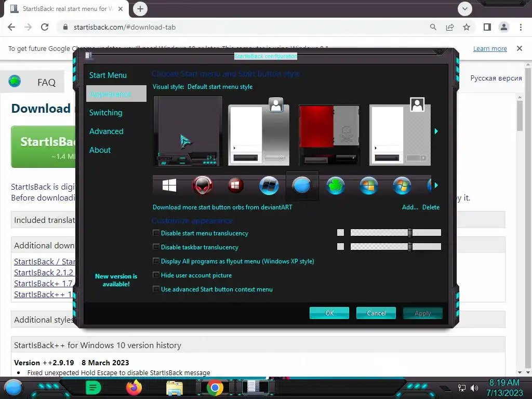Viewport: 532px width, 399px height.
Task: Click Download more start button orbs link
Action: [x=222, y=207]
